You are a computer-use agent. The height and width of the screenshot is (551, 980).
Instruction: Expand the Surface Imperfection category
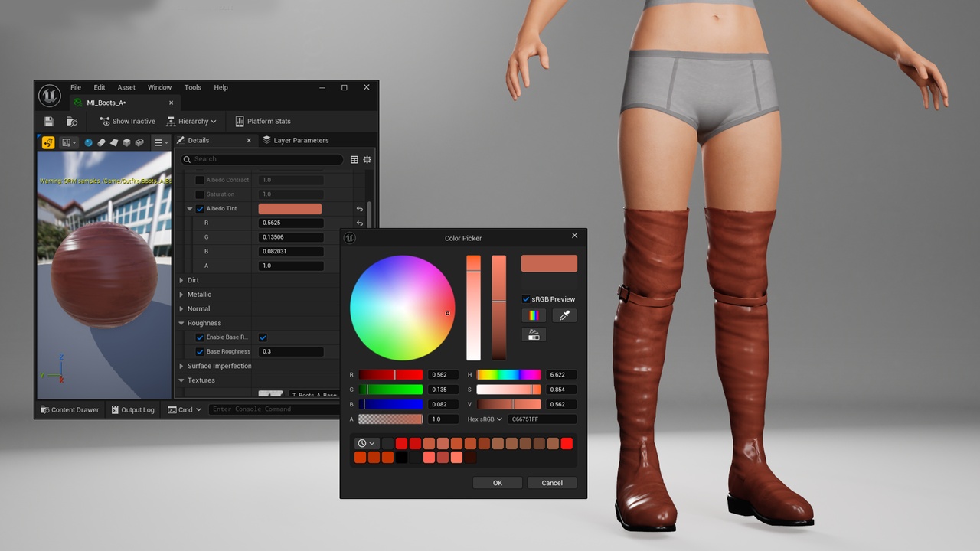(x=181, y=366)
